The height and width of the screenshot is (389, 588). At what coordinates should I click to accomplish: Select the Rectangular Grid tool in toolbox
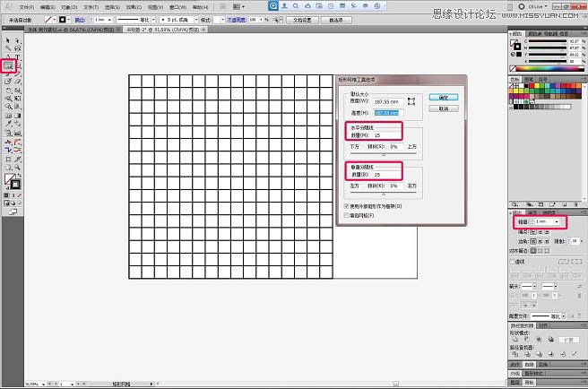pos(8,65)
